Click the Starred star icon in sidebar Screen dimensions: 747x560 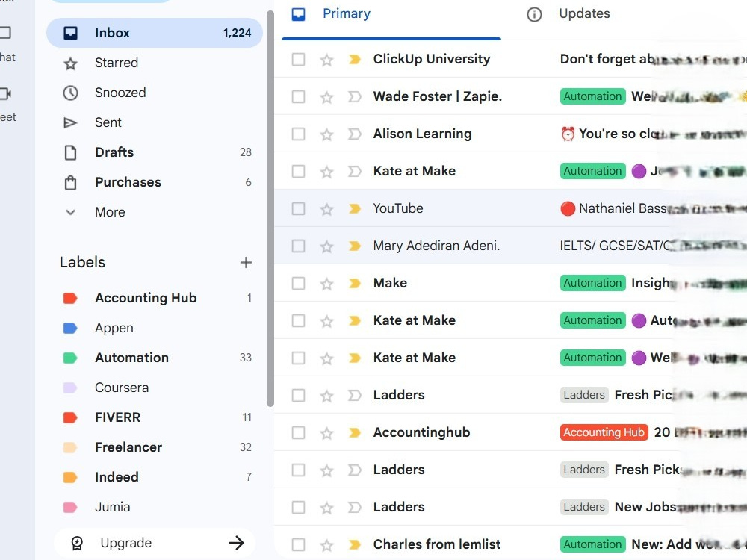tap(70, 63)
